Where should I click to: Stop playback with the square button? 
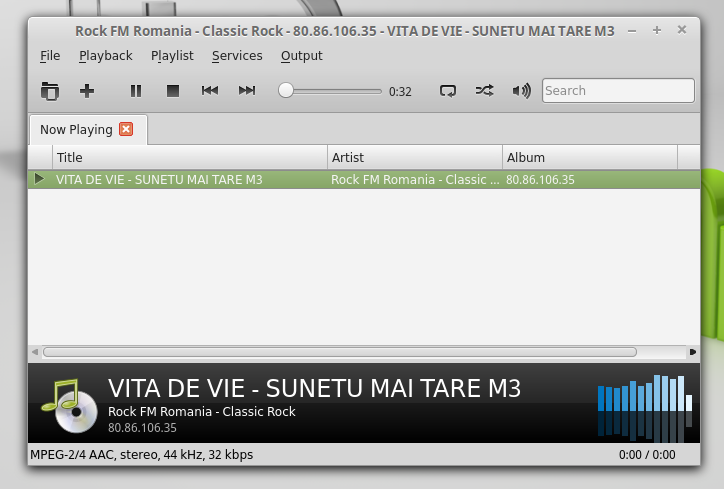173,91
